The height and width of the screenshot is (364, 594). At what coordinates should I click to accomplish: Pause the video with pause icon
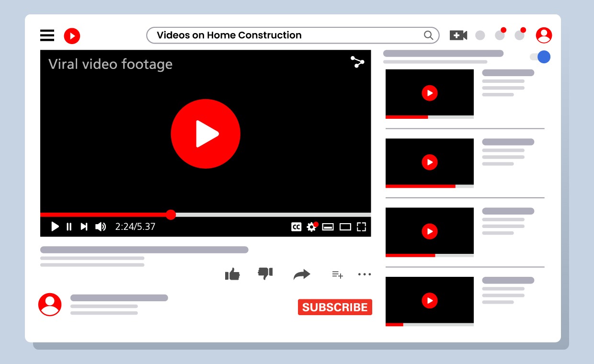pos(69,227)
